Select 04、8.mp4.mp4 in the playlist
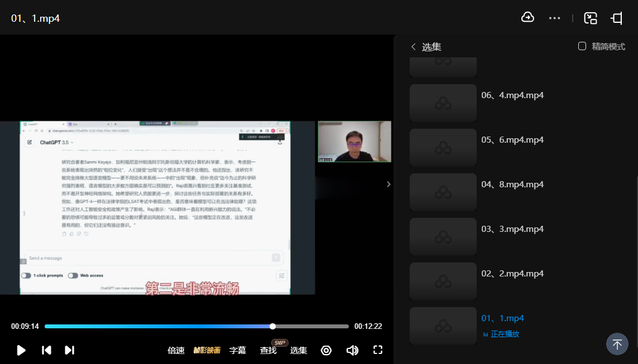This screenshot has width=638, height=364. [512, 185]
